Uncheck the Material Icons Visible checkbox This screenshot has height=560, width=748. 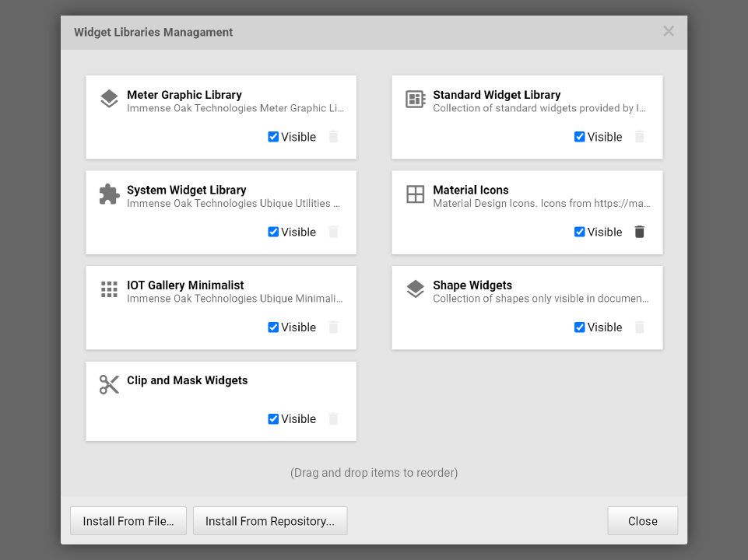[579, 232]
